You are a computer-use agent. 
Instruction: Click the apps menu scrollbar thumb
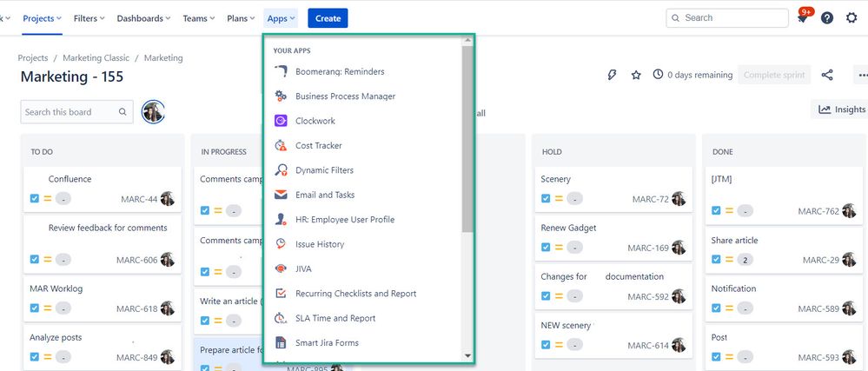467,138
